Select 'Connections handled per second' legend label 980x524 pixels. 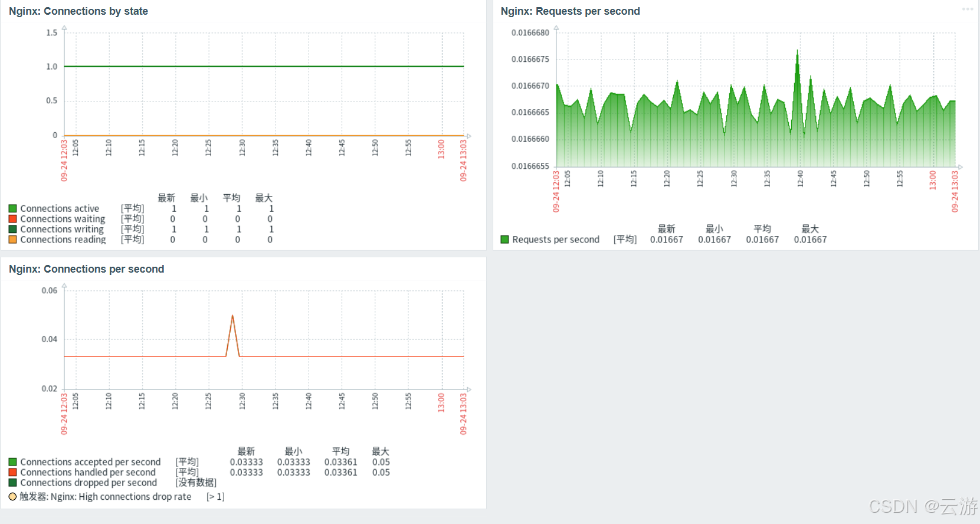click(88, 472)
